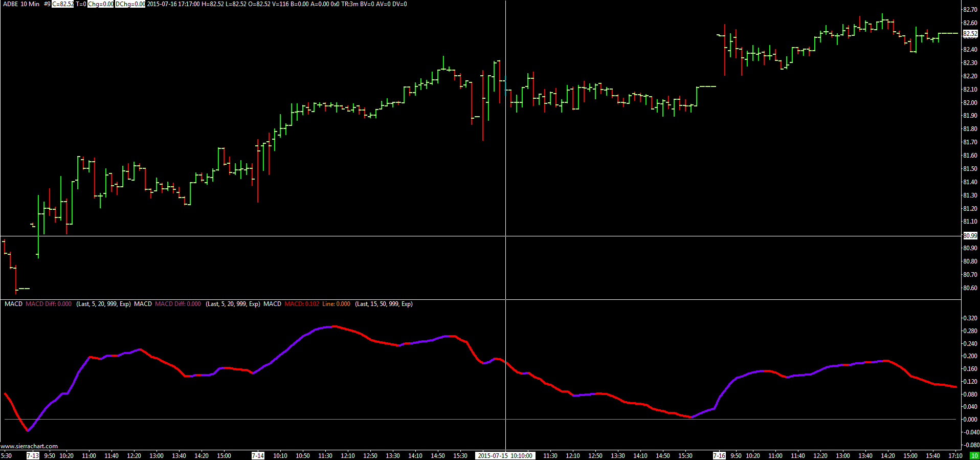Image resolution: width=980 pixels, height=460 pixels.
Task: Click the highlighted 82.52 last price marker
Action: [x=970, y=34]
